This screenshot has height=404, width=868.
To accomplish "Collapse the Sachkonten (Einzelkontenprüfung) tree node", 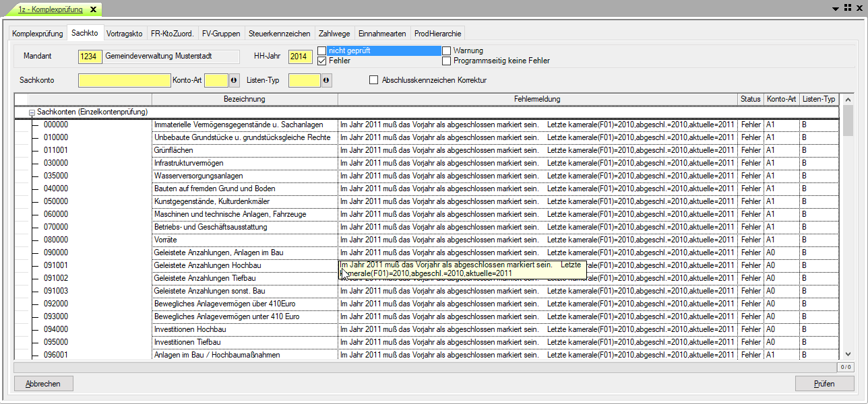I will tap(32, 112).
